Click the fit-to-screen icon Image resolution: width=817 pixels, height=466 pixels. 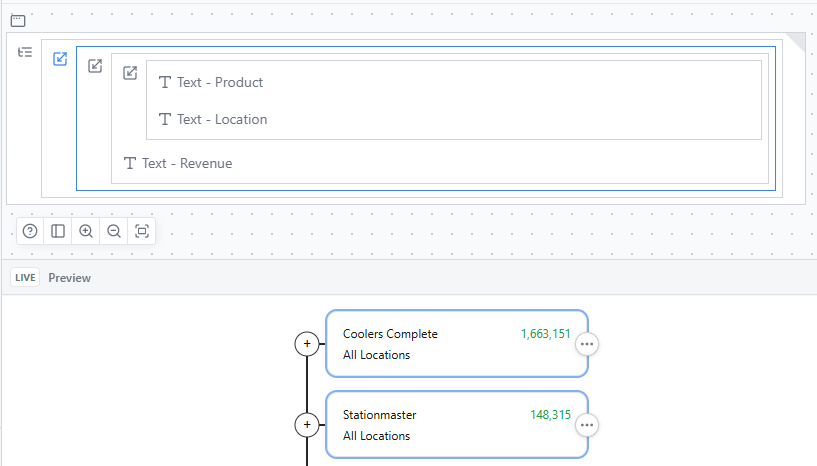(x=142, y=231)
